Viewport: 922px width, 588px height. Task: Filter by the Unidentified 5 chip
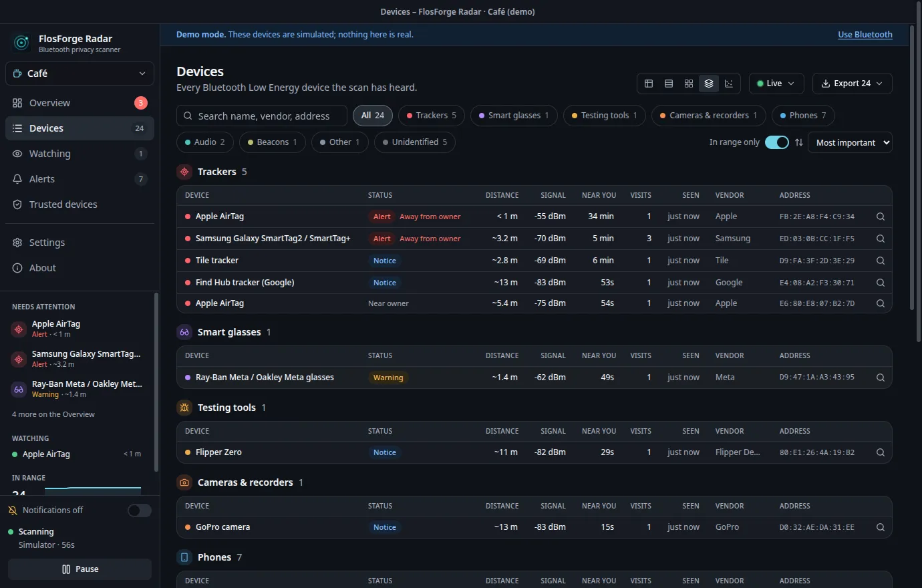coord(415,142)
